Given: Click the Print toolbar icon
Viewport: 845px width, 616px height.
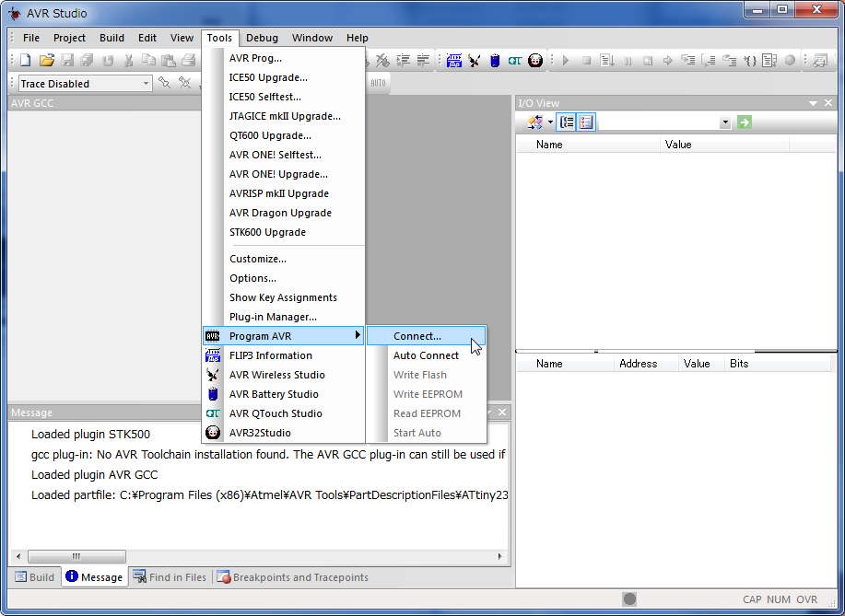Looking at the screenshot, I should coord(189,60).
